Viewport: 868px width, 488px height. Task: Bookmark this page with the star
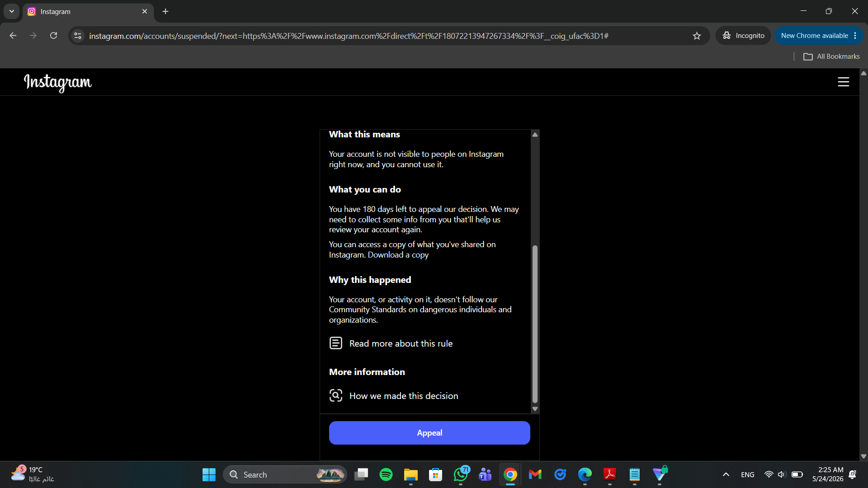(697, 36)
